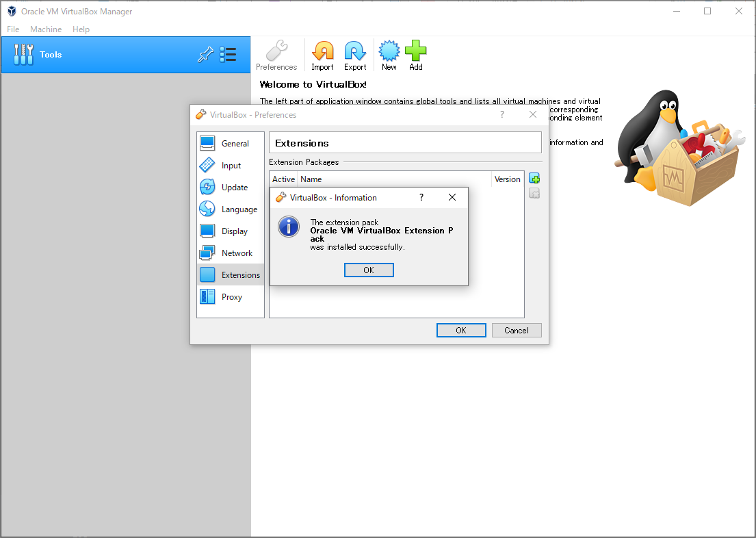Click the Input keyboard icon
This screenshot has height=538, width=756.
click(207, 165)
